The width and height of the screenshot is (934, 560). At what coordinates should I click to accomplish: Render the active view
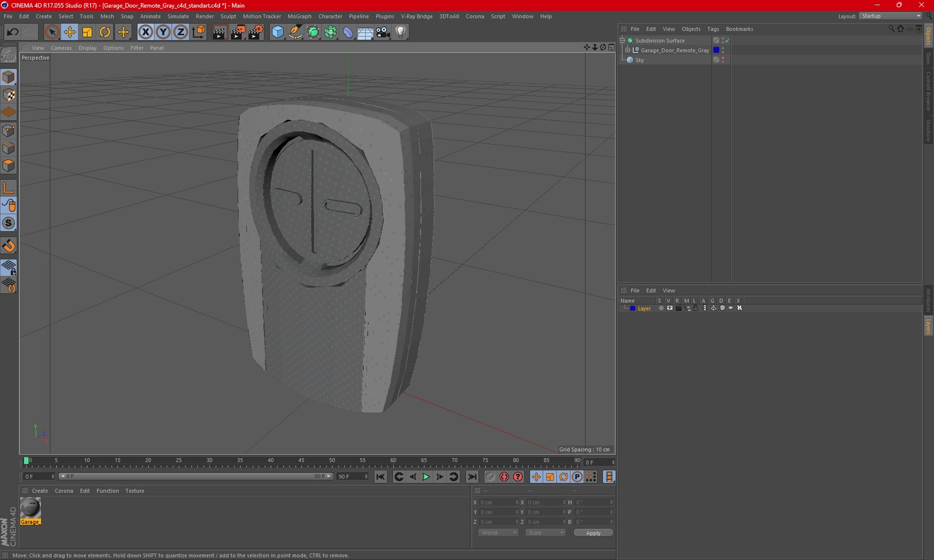coord(219,32)
